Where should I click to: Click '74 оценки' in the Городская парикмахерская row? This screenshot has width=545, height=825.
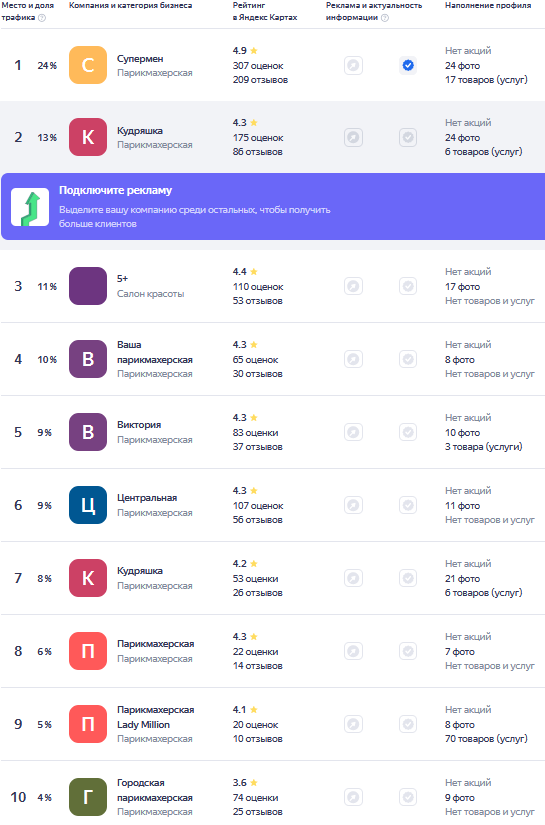click(x=256, y=798)
